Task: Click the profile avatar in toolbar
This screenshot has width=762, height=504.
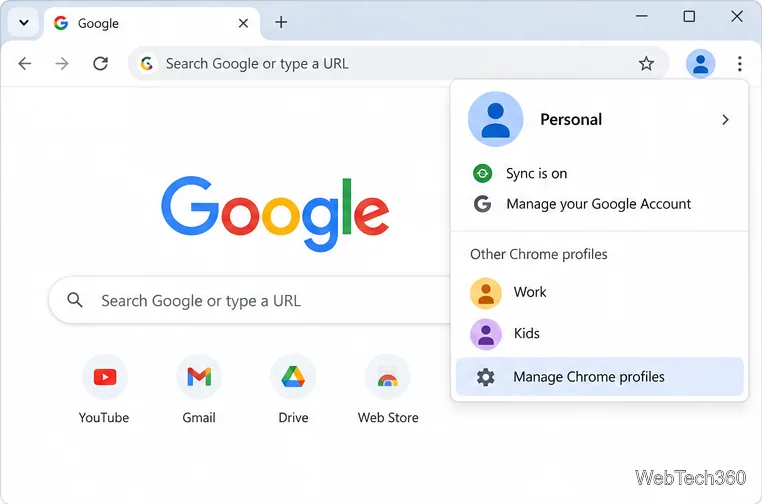Action: 700,63
